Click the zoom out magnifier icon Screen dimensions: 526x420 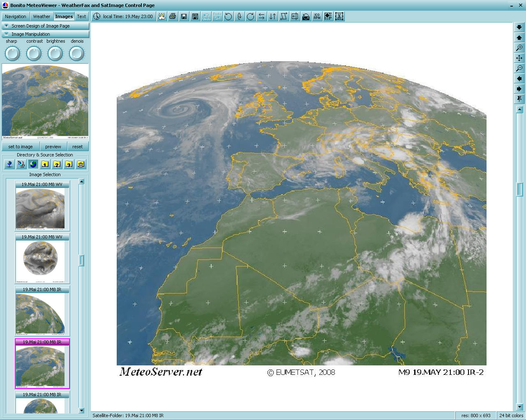(x=519, y=69)
